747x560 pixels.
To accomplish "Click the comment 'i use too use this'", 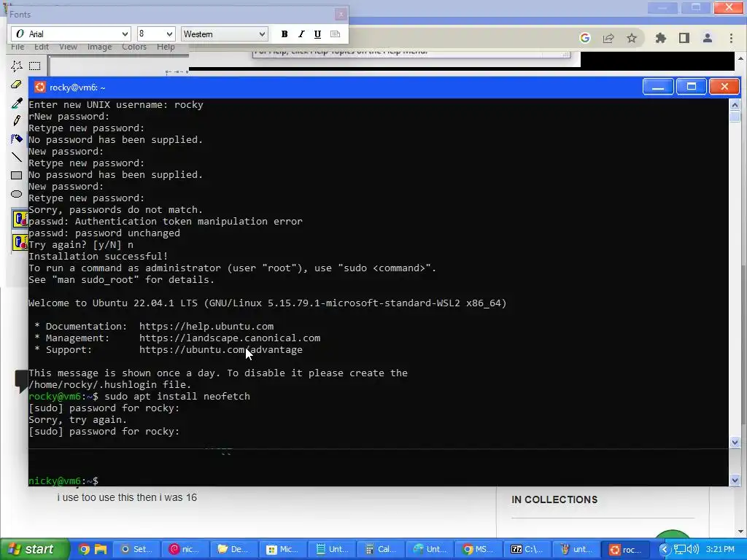I will pos(127,497).
